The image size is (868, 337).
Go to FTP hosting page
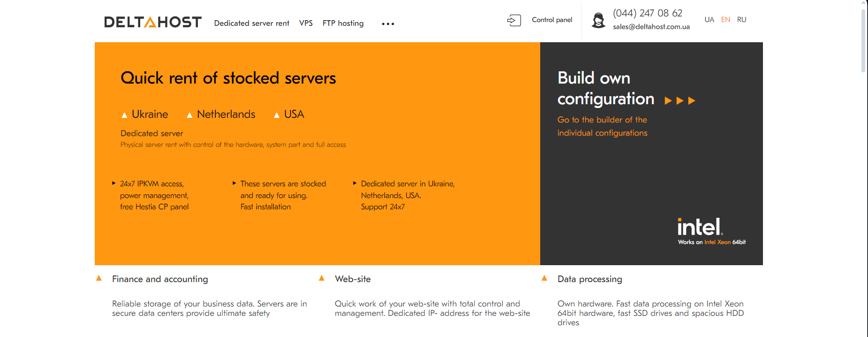(x=343, y=23)
